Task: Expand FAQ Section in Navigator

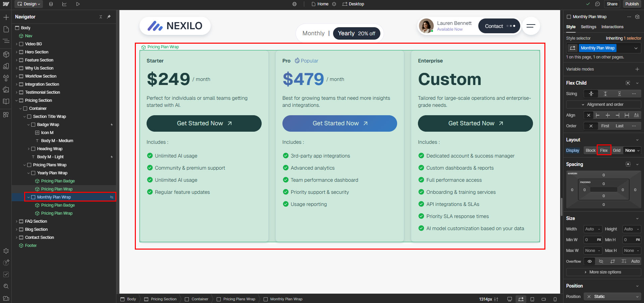Action: pyautogui.click(x=16, y=221)
